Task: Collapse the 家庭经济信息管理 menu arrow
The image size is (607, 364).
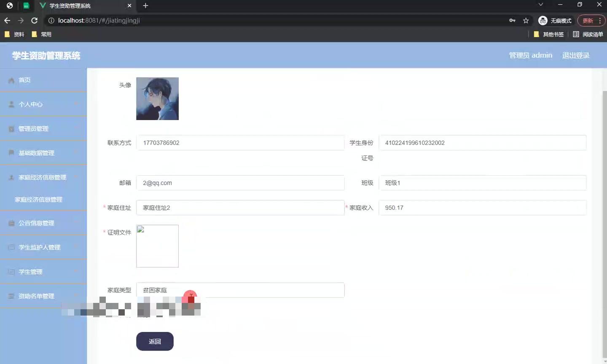Action: pyautogui.click(x=76, y=177)
